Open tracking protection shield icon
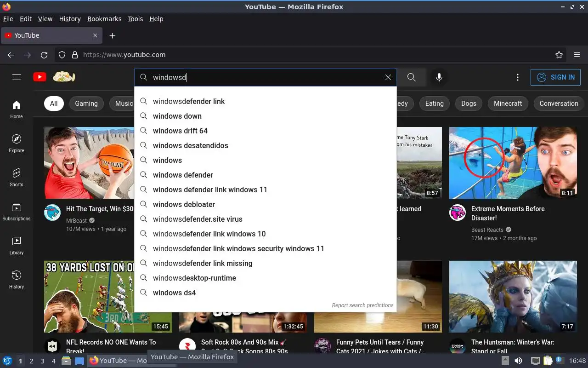The width and height of the screenshot is (588, 368). (62, 55)
